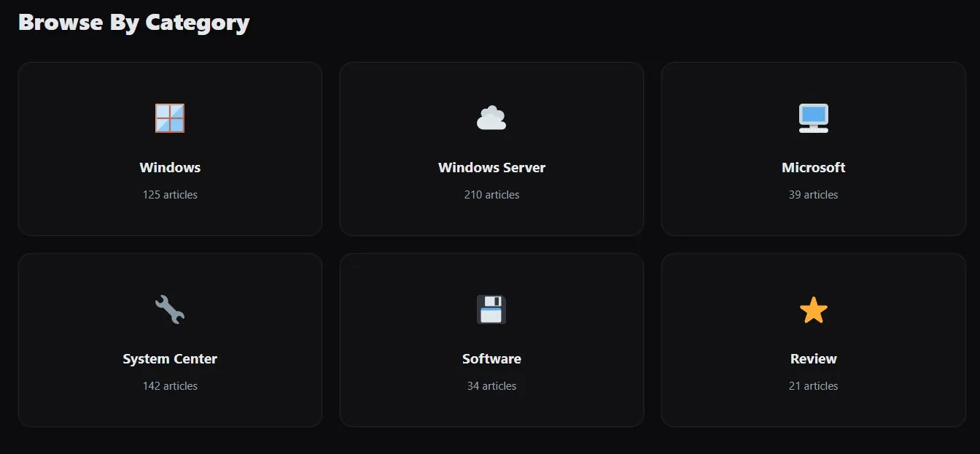Open the Software category title
This screenshot has width=980, height=454.
pos(491,358)
